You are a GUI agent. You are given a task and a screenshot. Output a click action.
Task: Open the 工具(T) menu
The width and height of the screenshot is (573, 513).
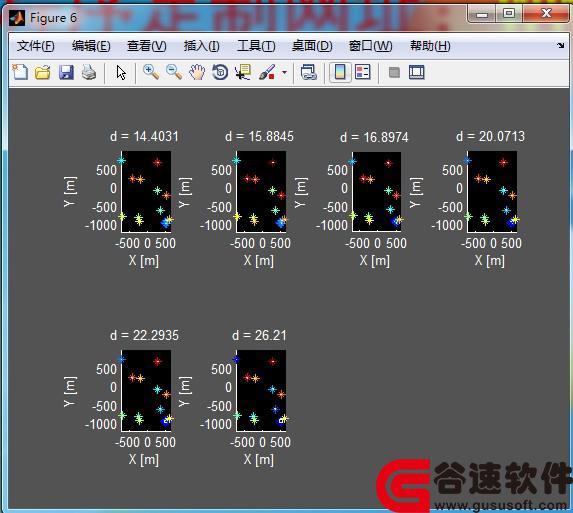coord(256,46)
